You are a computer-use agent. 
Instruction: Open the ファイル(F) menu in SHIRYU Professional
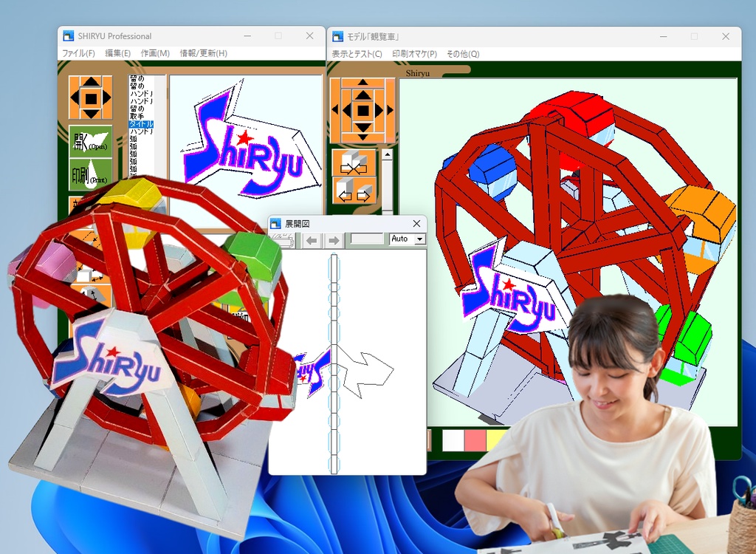point(78,53)
